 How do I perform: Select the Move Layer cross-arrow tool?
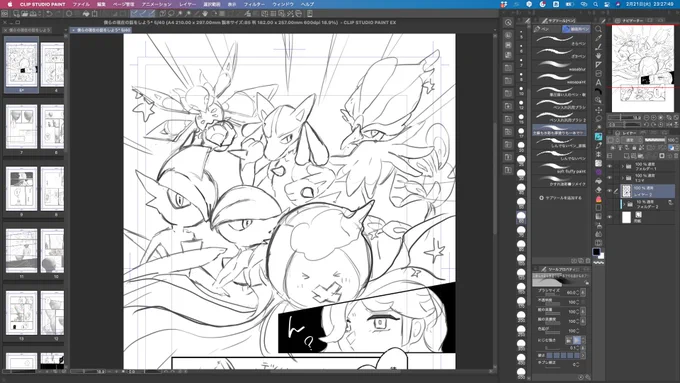[x=598, y=109]
